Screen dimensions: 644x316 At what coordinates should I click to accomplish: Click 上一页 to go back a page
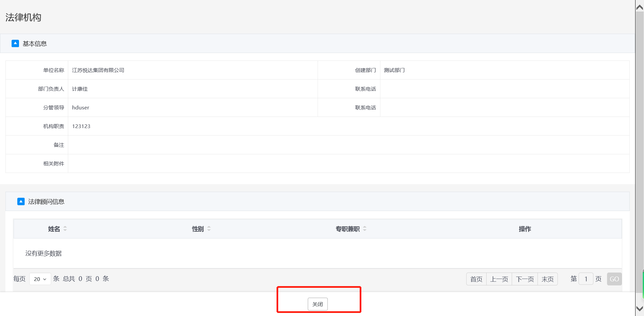(499, 279)
